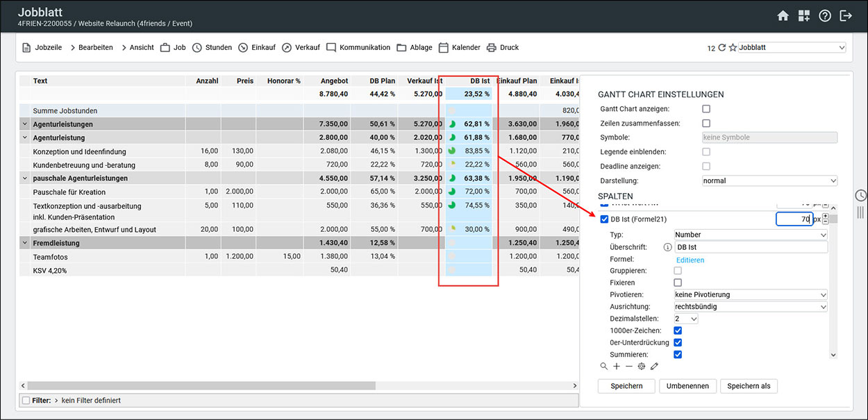Viewport: 868px width, 420px height.
Task: Click the Kommunikation chat icon
Action: click(x=331, y=48)
